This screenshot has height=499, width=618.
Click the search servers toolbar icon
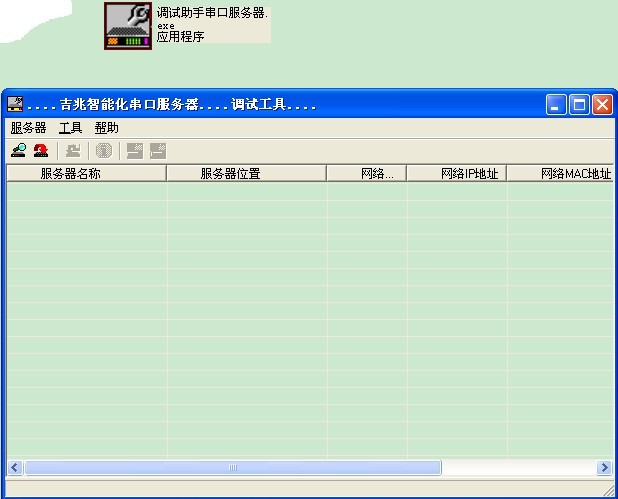point(18,150)
